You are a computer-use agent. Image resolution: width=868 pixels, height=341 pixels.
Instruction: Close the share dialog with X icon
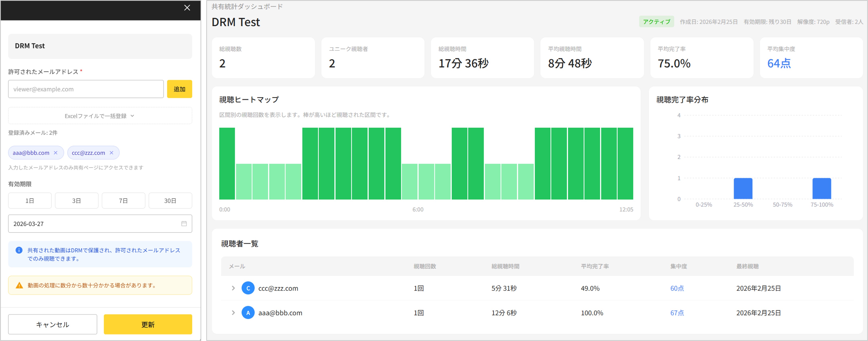(187, 8)
